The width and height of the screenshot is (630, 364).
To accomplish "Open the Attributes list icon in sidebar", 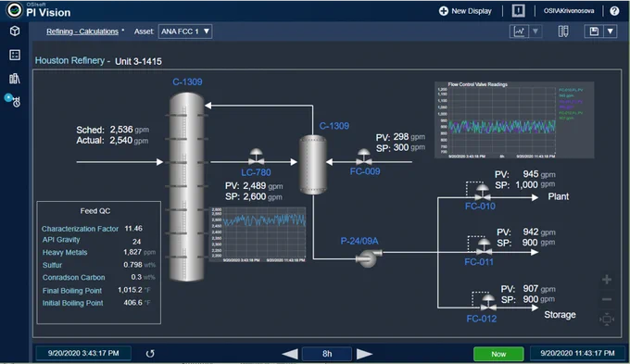I will [x=15, y=55].
